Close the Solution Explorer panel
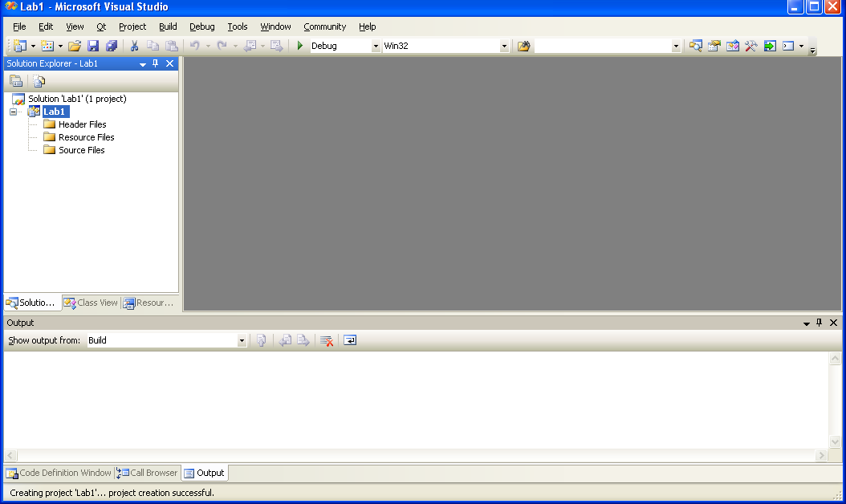This screenshot has width=846, height=504. (169, 63)
